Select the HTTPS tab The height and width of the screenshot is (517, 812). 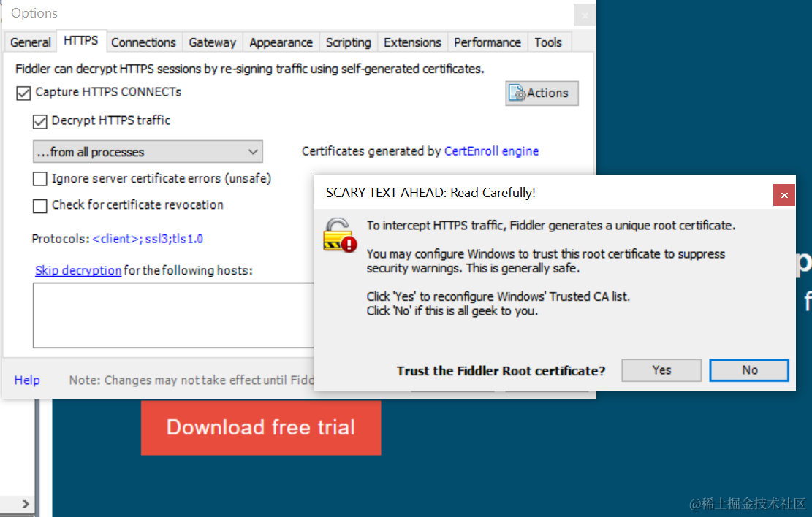click(81, 41)
